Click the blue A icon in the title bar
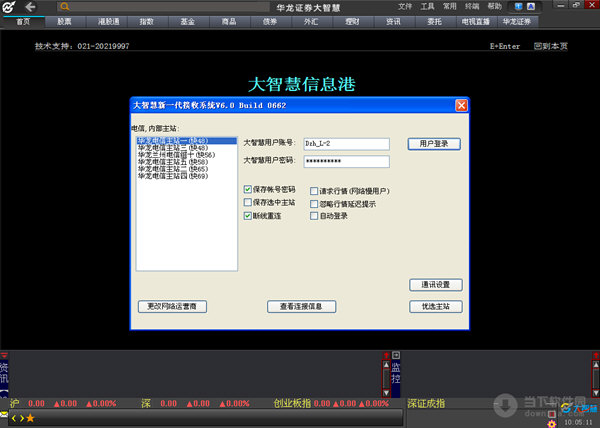The height and width of the screenshot is (428, 600). pos(531,6)
